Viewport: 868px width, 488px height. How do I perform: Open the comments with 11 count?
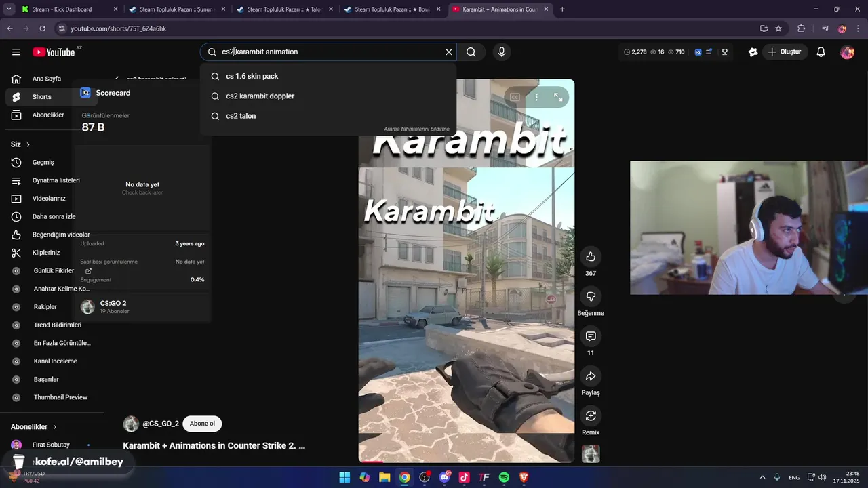point(591,336)
